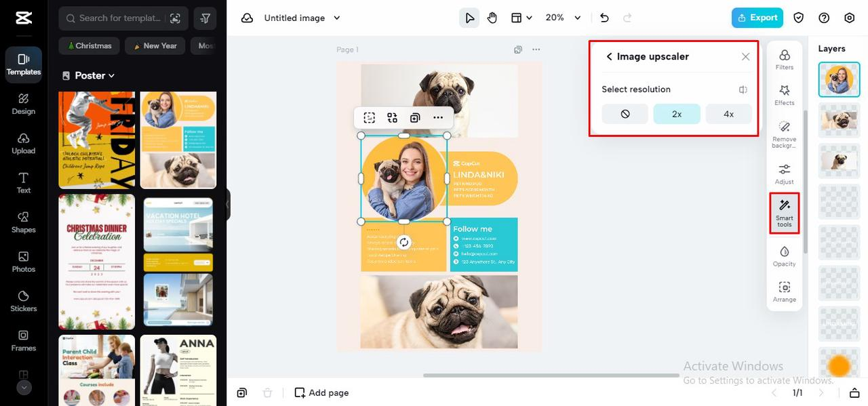
Task: Select 2x upscale resolution
Action: [x=677, y=114]
